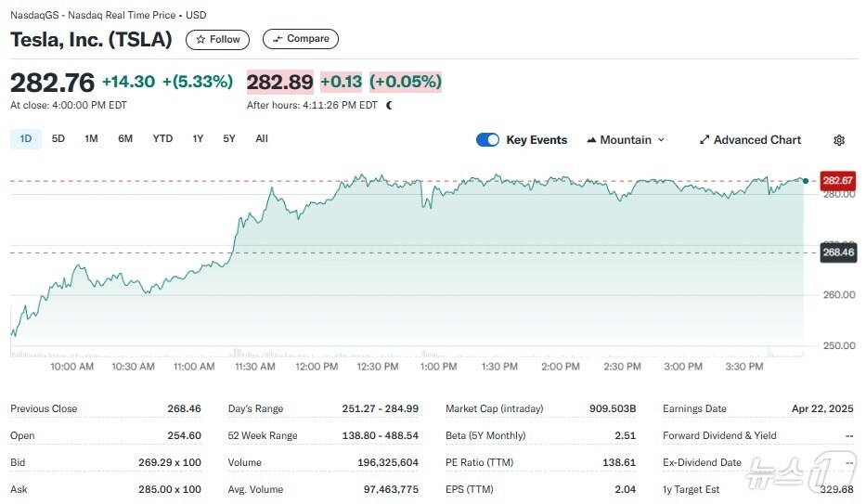Click the Advanced Chart expand icon

(704, 140)
